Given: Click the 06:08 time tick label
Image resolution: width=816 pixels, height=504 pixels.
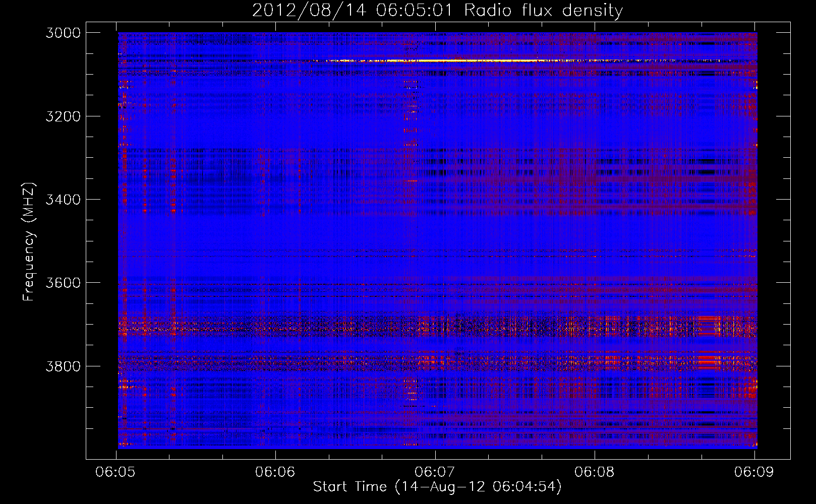Looking at the screenshot, I should 594,472.
